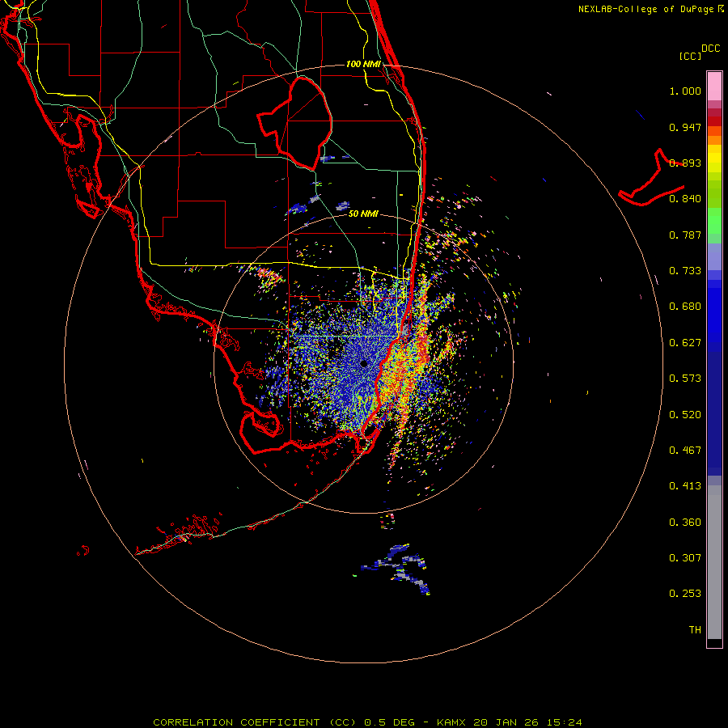728x728 pixels.
Task: Click the 0.520 scale label
Action: pos(685,415)
